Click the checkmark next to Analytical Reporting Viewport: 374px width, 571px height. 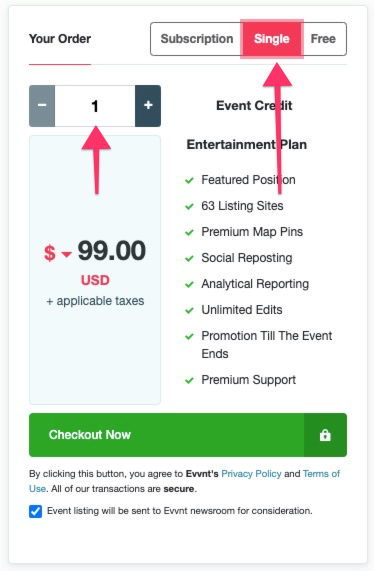[189, 284]
